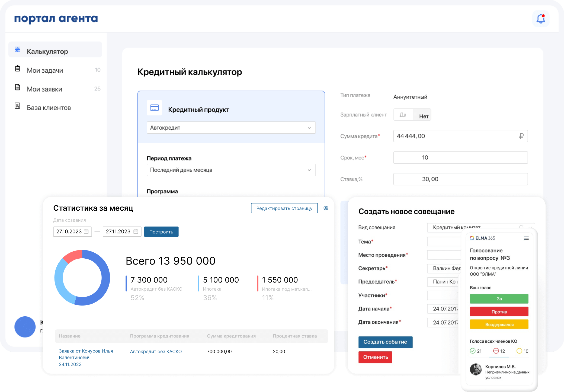
Task: Vote За in the poll
Action: (x=499, y=298)
